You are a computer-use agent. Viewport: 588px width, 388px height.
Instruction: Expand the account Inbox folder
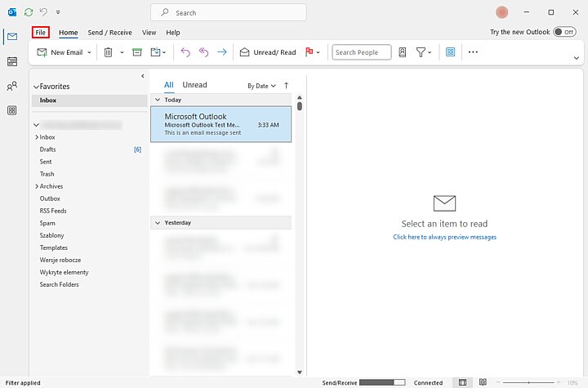pos(37,137)
